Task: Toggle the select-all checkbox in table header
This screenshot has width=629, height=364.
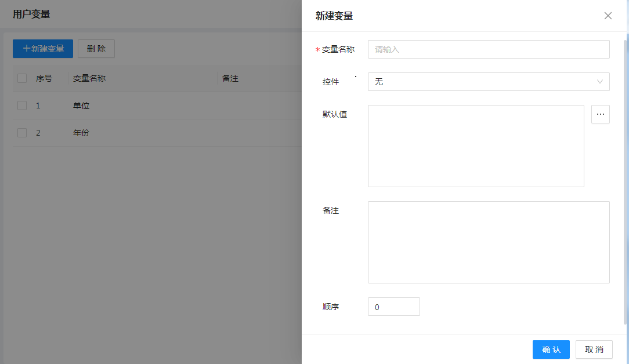Action: click(x=22, y=78)
